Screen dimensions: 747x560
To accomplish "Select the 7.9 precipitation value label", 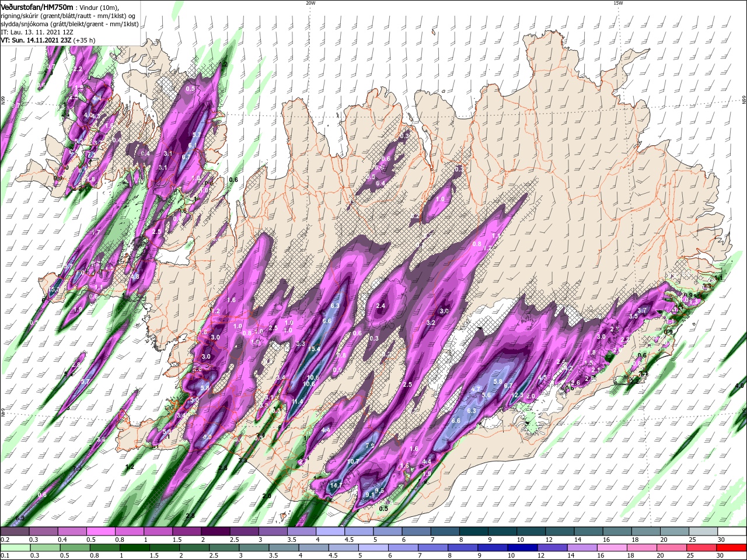I will click(x=370, y=446).
